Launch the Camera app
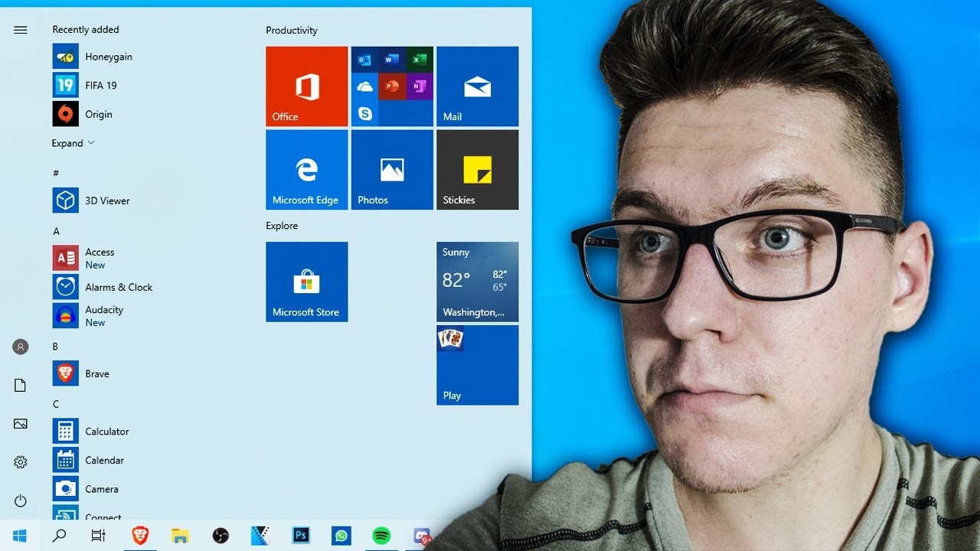 click(x=87, y=489)
